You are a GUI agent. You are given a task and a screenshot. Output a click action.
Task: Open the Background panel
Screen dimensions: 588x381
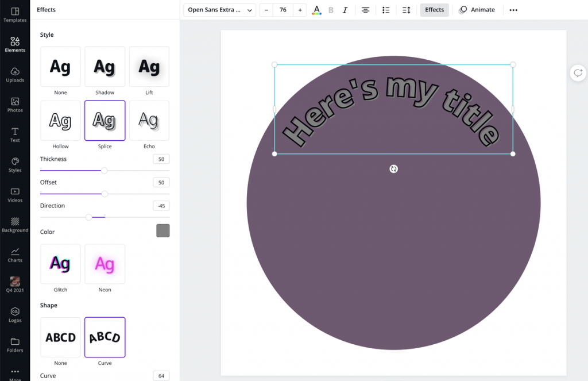15,224
